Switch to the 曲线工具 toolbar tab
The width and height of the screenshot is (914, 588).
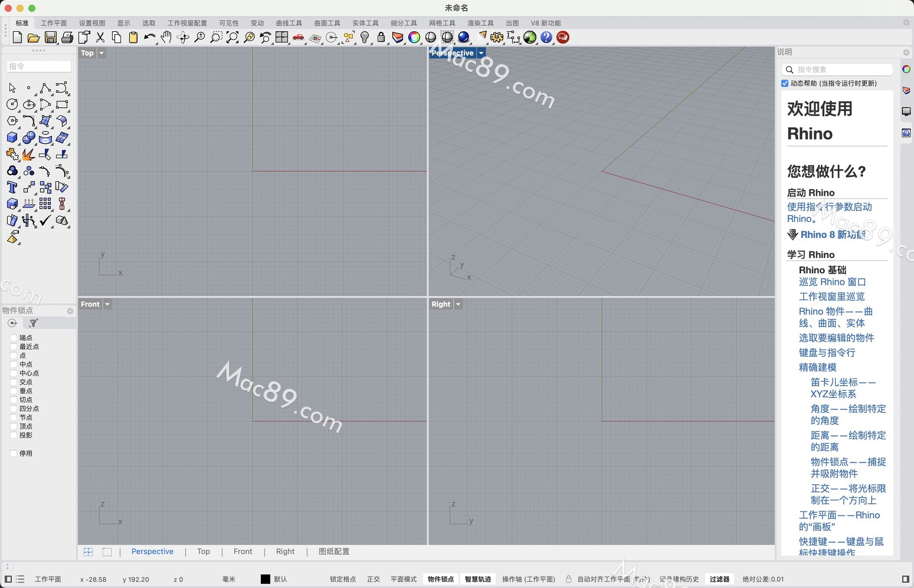(288, 23)
